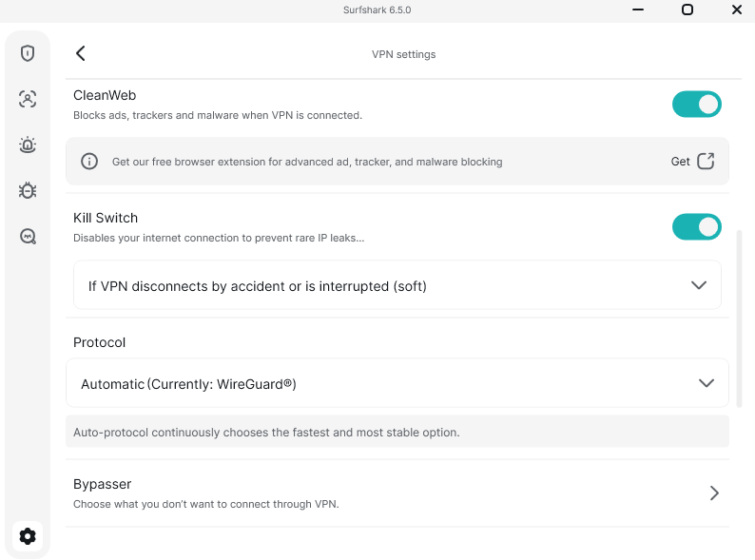Viewport: 755px width, 560px height.
Task: Click the 'Blocks ads, trackers and malware' description
Action: coord(218,116)
